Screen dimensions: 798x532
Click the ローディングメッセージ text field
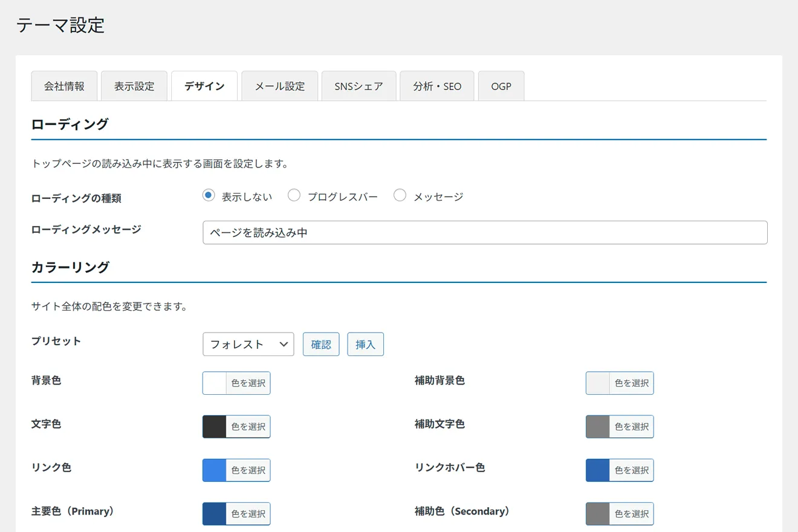[485, 233]
